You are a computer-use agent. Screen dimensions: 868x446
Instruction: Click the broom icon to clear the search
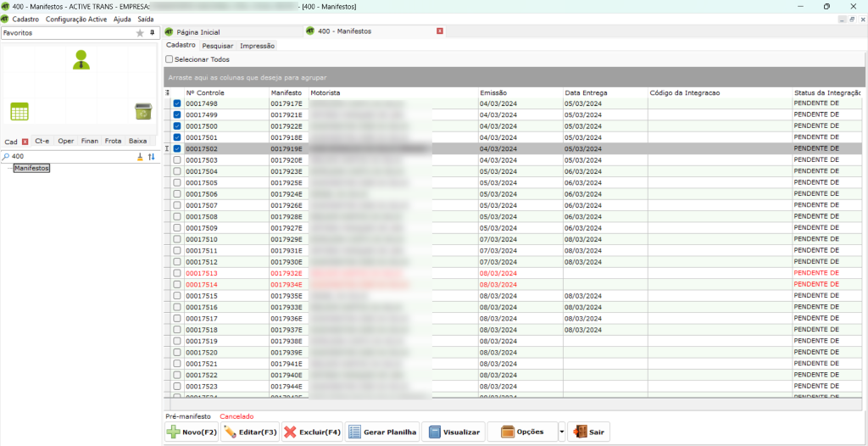[x=140, y=157]
